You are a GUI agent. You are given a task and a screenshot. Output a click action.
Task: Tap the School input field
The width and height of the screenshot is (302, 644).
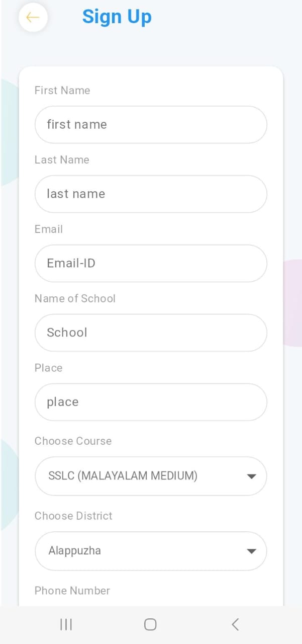pos(150,333)
